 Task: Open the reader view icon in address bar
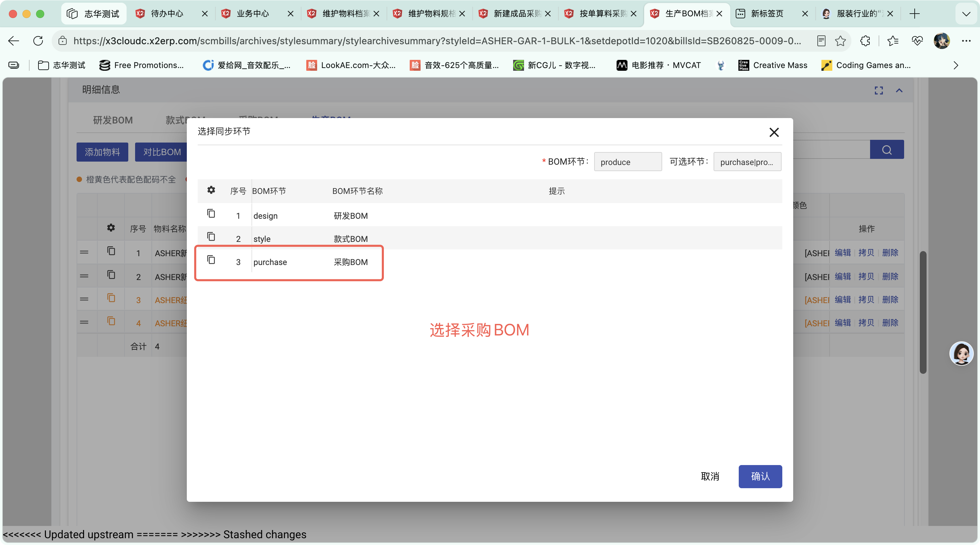click(821, 41)
